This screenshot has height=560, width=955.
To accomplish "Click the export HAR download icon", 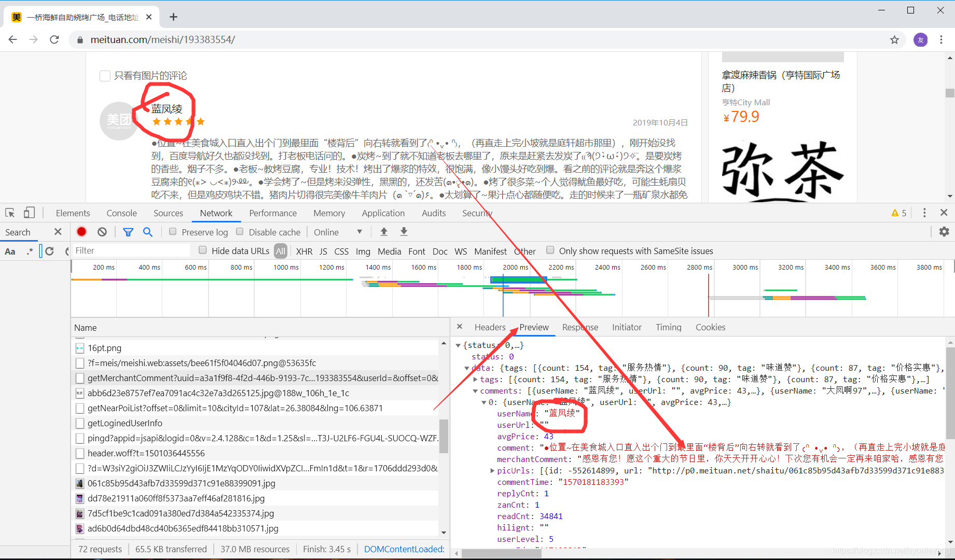I will [x=404, y=232].
